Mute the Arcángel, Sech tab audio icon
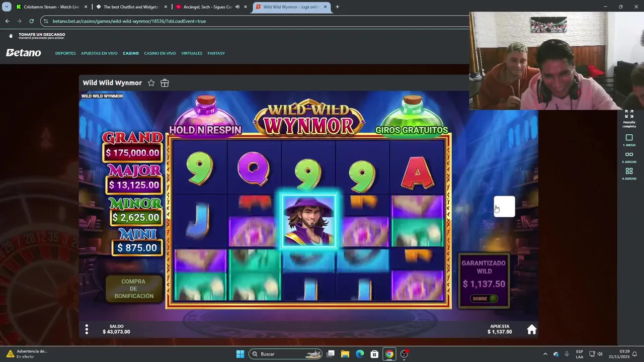 click(237, 7)
